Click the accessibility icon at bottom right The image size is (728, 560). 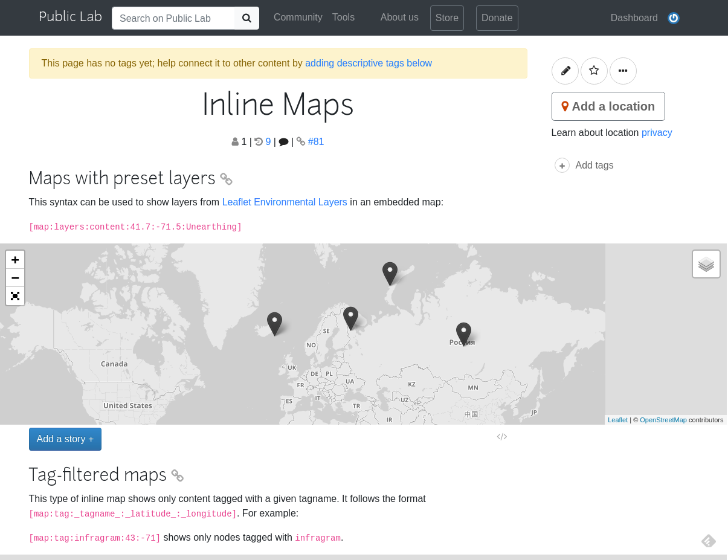click(x=708, y=541)
